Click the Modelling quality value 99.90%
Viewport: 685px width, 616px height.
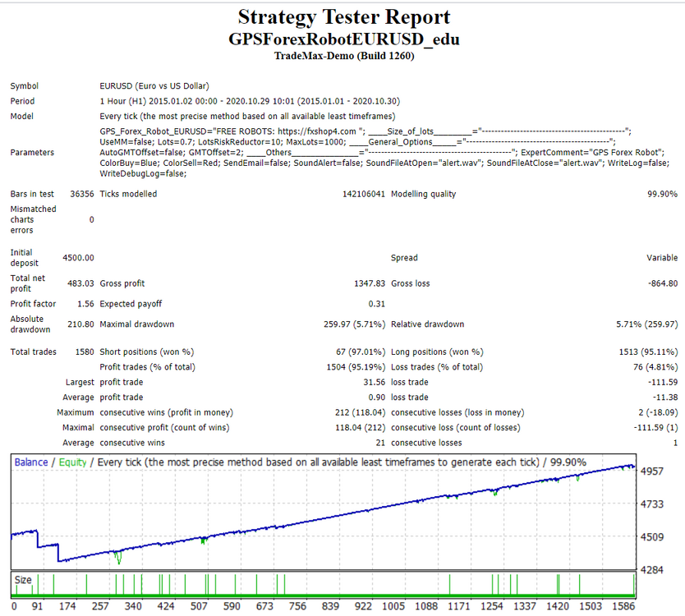click(662, 194)
